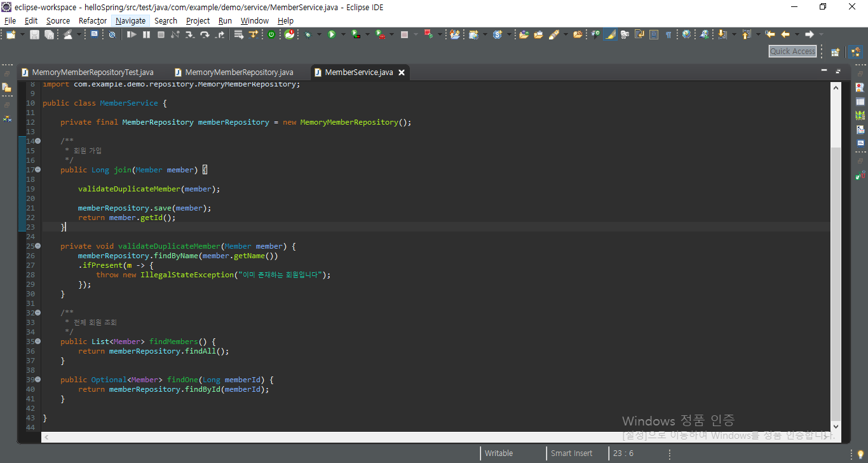Collapse the Javadoc comment at line 14
868x463 pixels.
click(x=38, y=141)
